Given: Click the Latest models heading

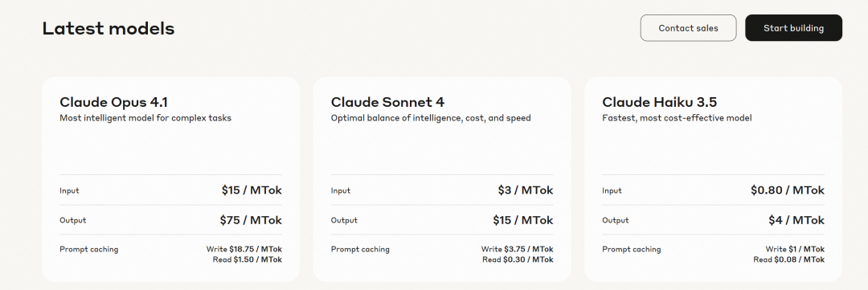Looking at the screenshot, I should pos(108,28).
